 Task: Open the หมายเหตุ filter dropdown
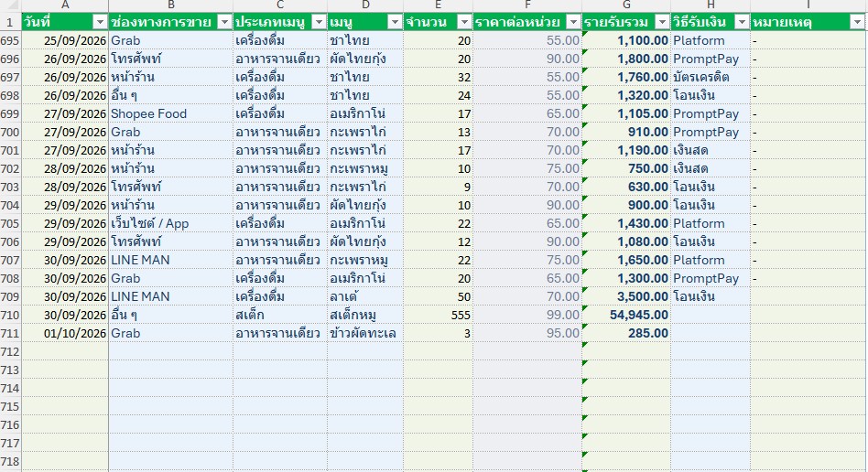coord(857,22)
